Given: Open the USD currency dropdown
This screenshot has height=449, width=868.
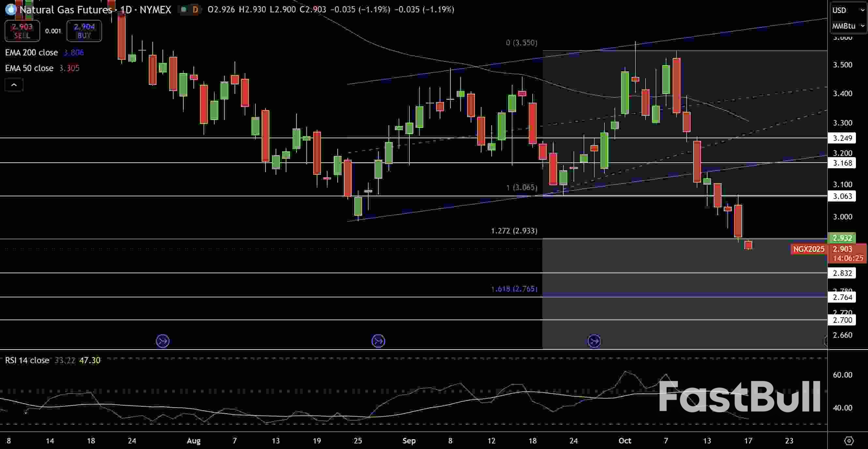Looking at the screenshot, I should coord(847,10).
